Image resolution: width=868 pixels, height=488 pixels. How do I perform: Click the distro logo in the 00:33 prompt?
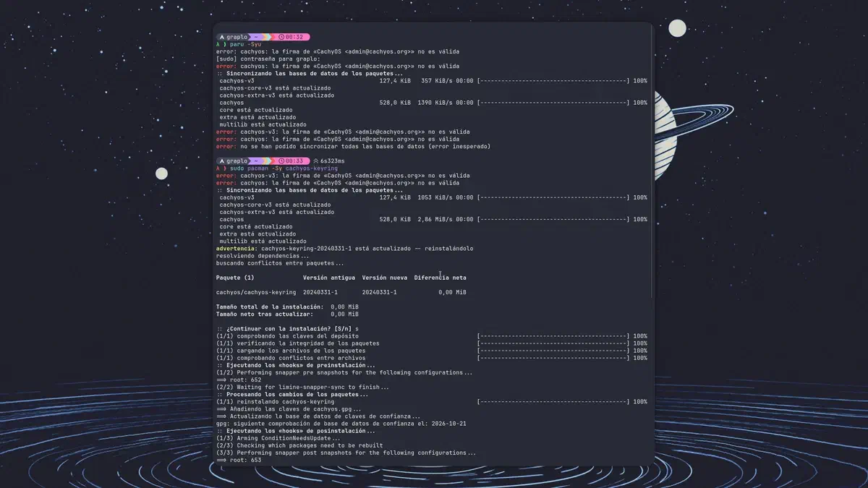(x=221, y=161)
